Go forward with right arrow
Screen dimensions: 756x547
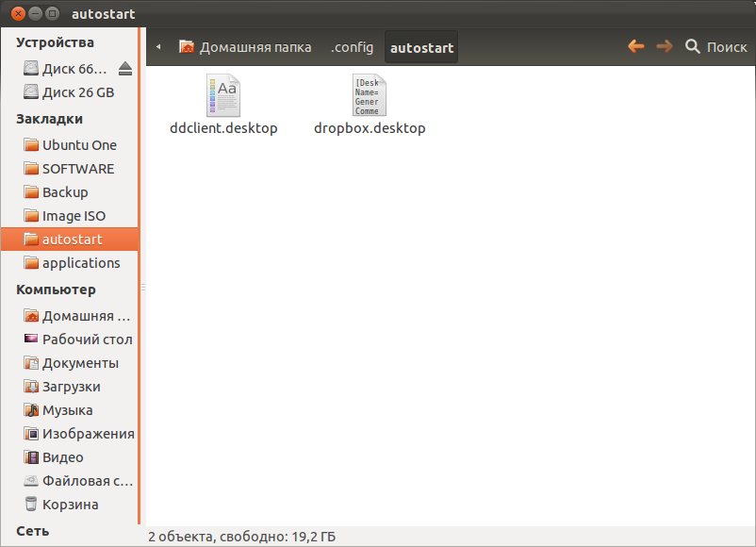[665, 46]
